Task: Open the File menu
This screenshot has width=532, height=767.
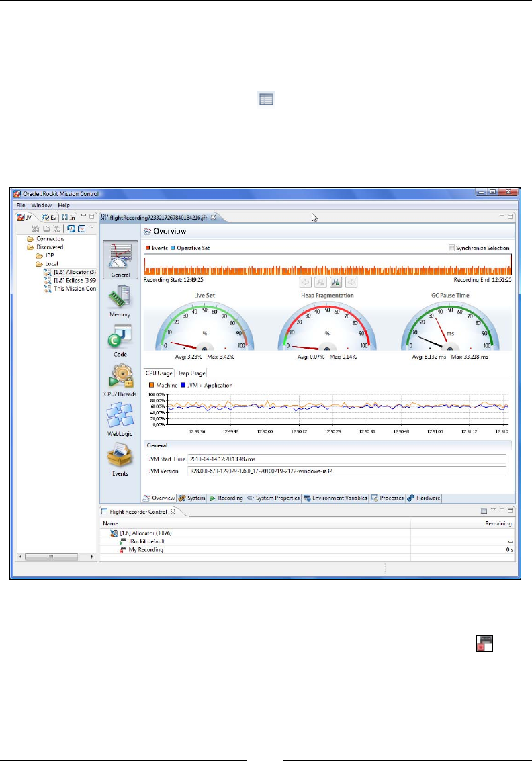Action: [21, 206]
